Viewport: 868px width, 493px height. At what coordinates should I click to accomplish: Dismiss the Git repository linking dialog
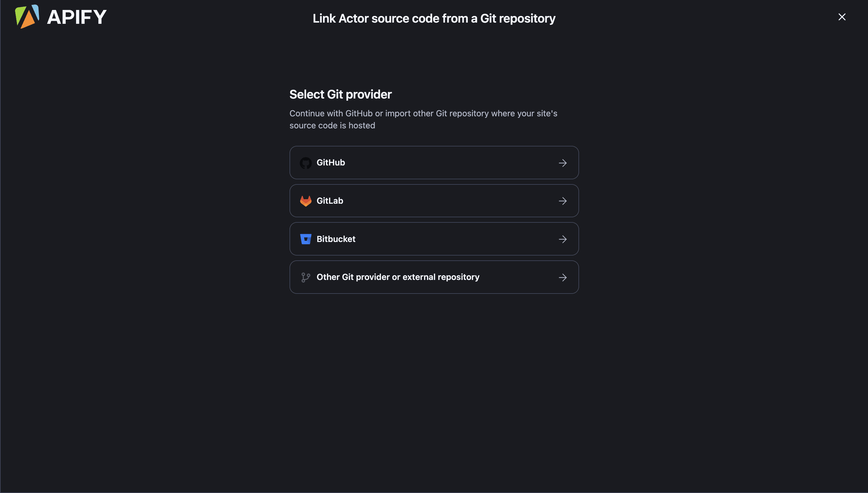tap(842, 17)
